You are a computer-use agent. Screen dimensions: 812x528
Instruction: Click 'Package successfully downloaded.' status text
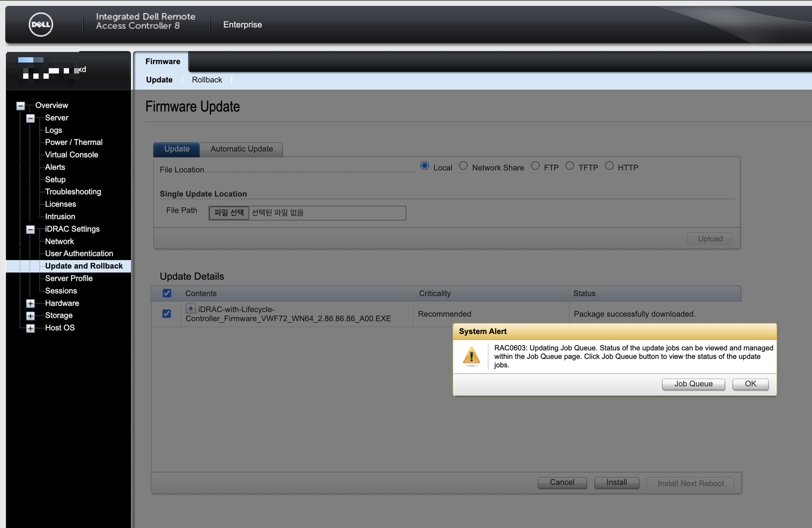(x=634, y=314)
